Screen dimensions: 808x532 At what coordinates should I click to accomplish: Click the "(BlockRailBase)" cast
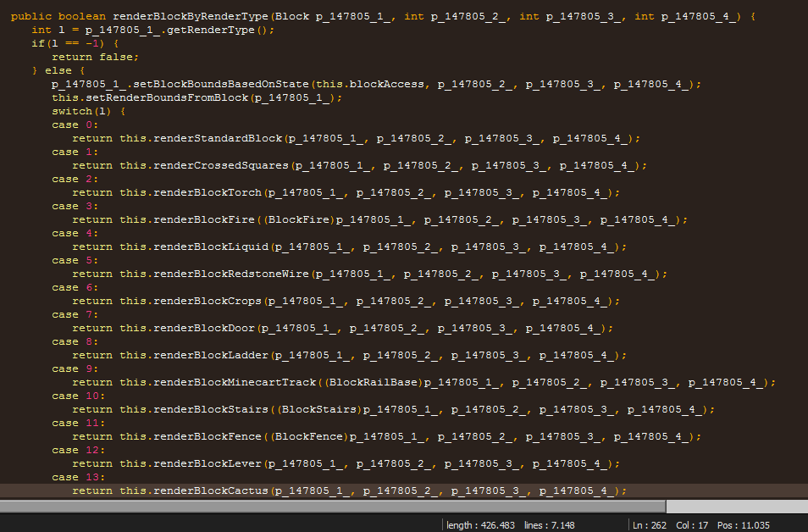(374, 383)
